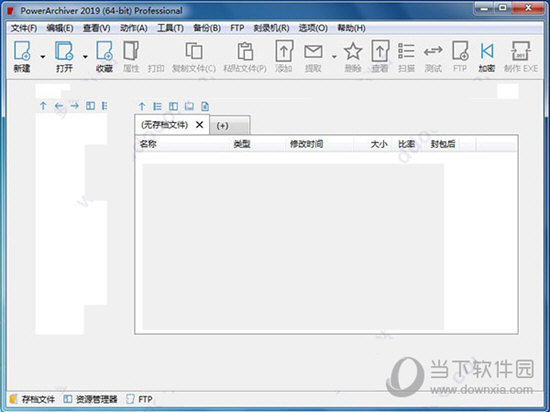The width and height of the screenshot is (550, 412).
Task: Click the 扫描 (Scan) toolbar icon
Action: pyautogui.click(x=406, y=51)
